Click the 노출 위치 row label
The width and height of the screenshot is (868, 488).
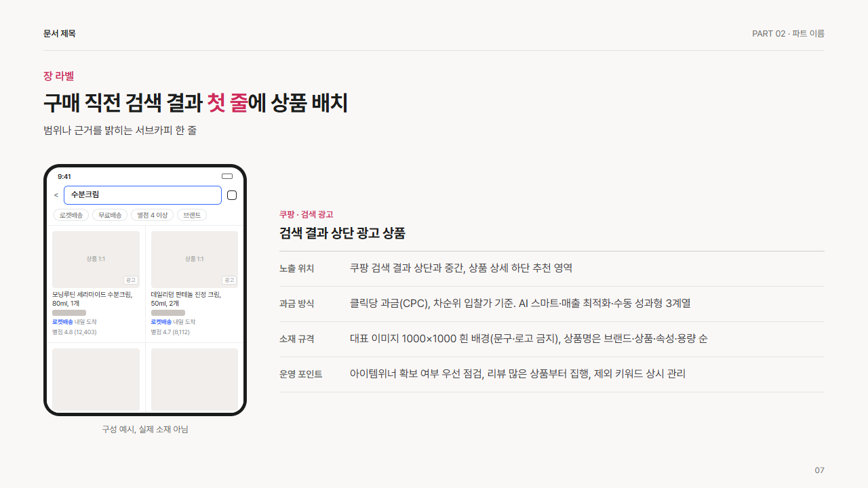pyautogui.click(x=297, y=268)
